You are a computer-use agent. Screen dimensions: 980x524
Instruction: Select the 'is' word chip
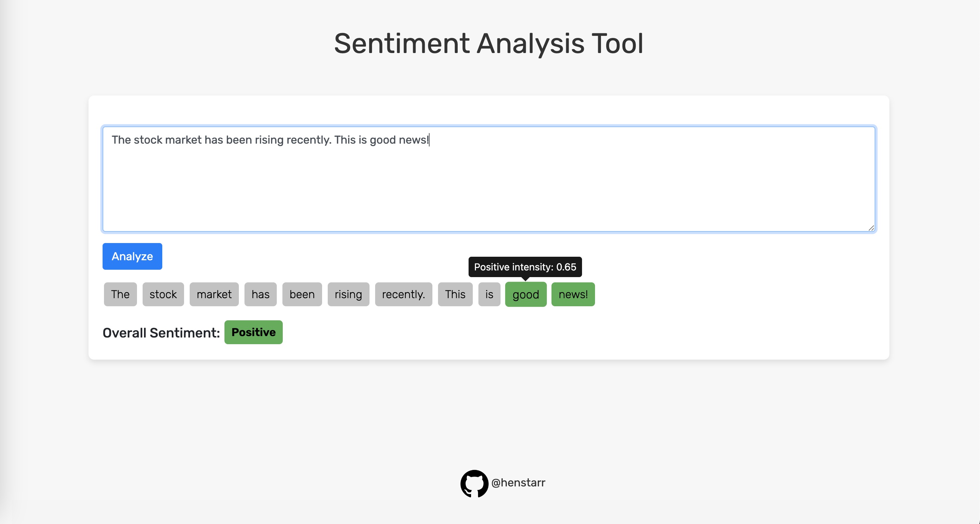(489, 294)
